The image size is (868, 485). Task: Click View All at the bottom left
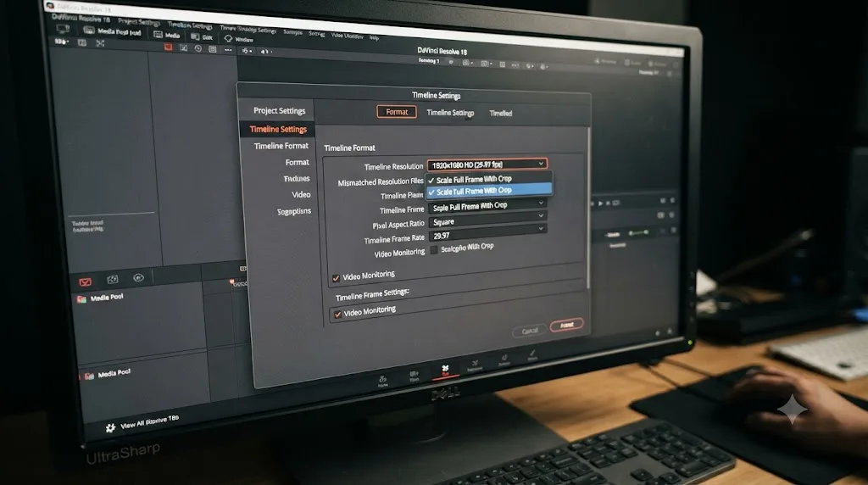click(x=149, y=421)
